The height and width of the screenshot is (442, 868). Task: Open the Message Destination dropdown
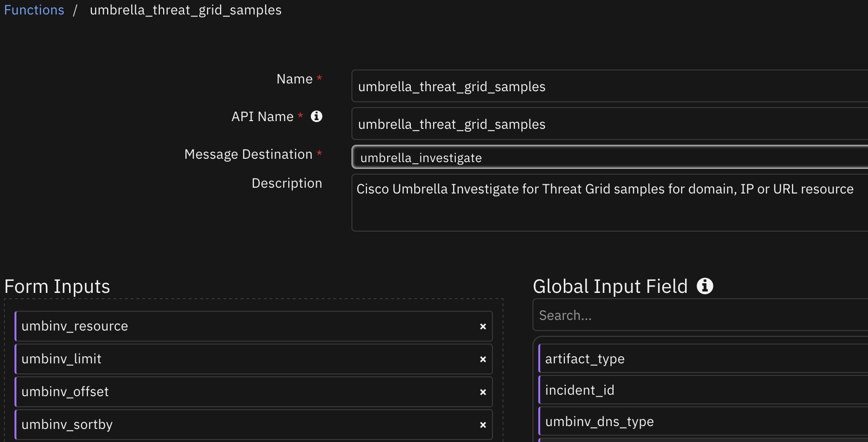coord(610,157)
